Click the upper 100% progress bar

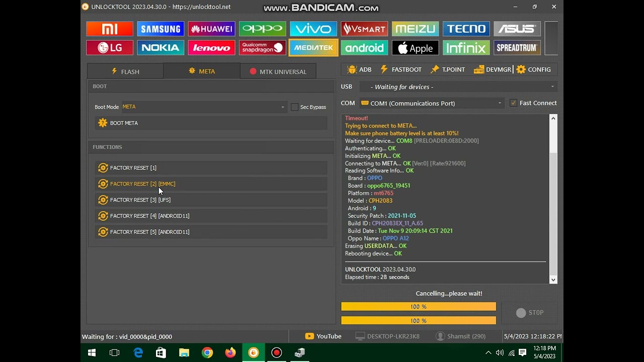tap(419, 307)
